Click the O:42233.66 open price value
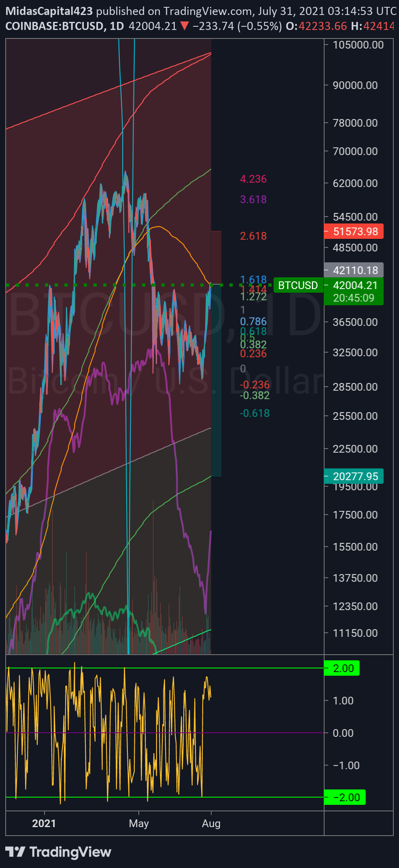 click(x=316, y=26)
